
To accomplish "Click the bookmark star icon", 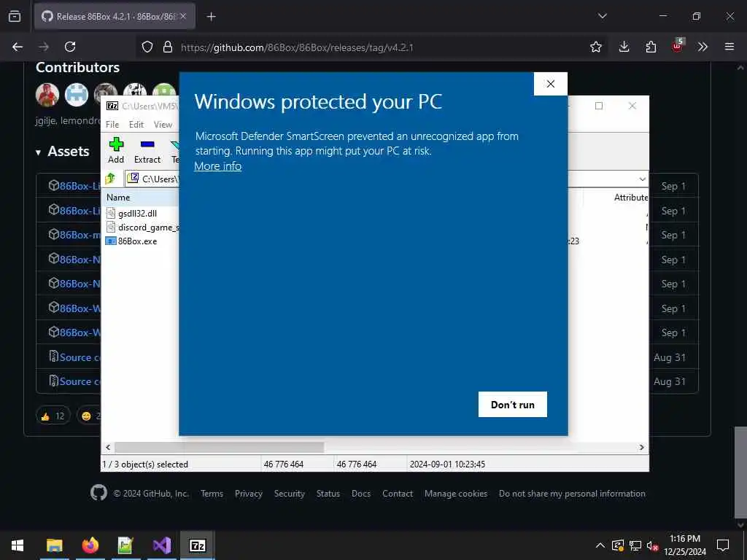I will pyautogui.click(x=596, y=47).
